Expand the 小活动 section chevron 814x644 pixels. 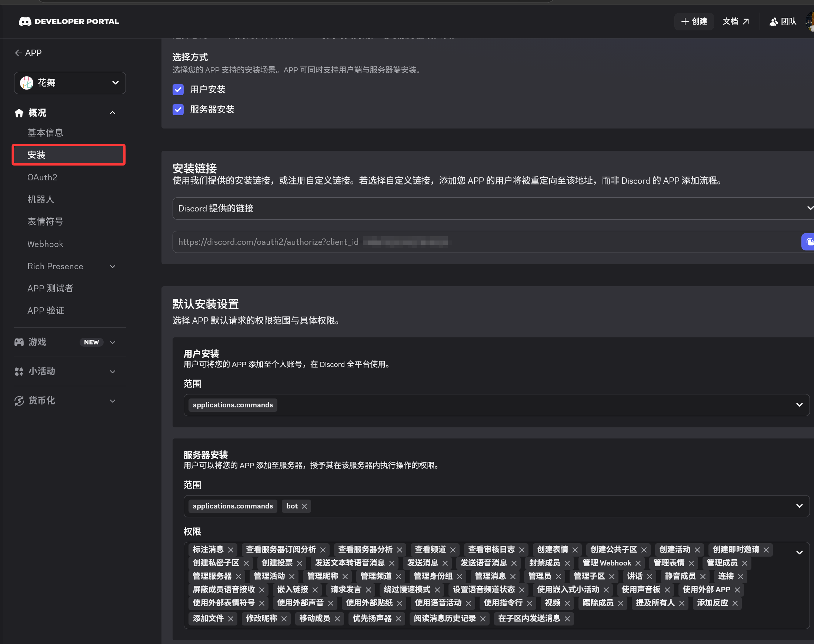(x=112, y=372)
